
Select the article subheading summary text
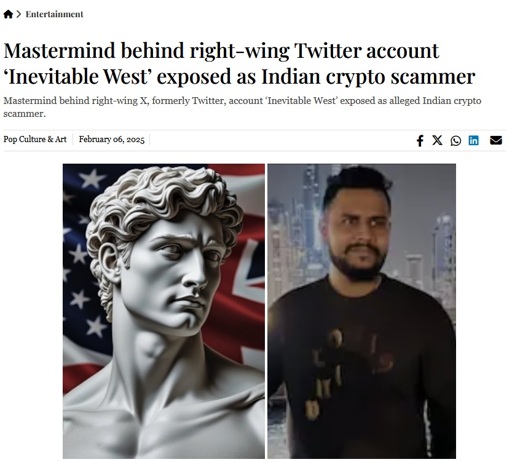tap(242, 107)
